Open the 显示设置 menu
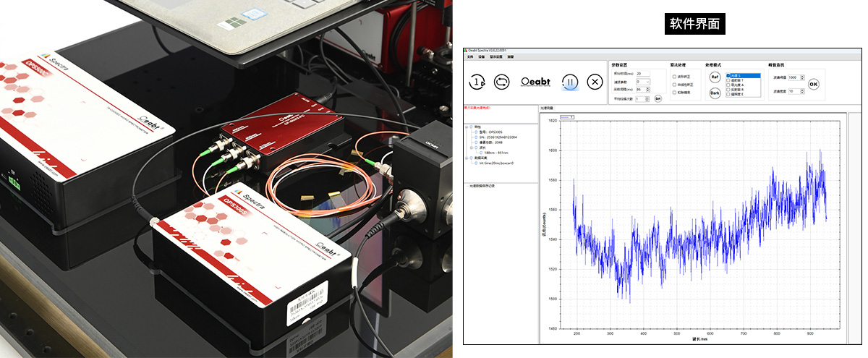The image size is (868, 358). coord(496,56)
